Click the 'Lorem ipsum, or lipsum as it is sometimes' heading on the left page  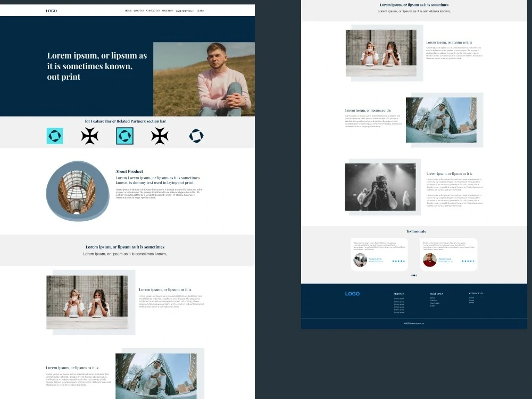pos(125,247)
